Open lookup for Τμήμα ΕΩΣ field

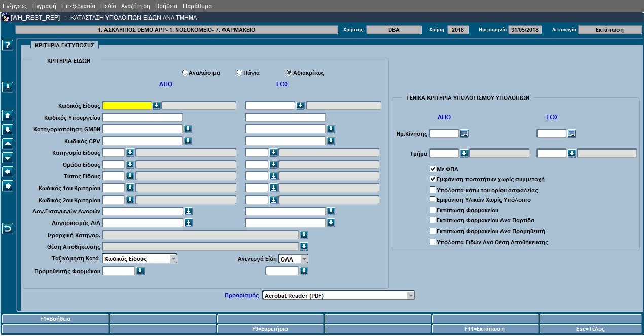pos(572,153)
